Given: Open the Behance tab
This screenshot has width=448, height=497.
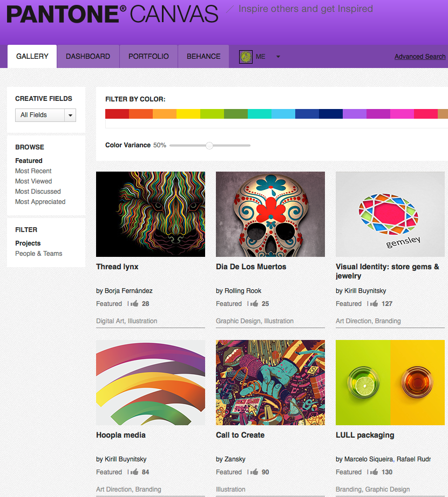Looking at the screenshot, I should (203, 57).
